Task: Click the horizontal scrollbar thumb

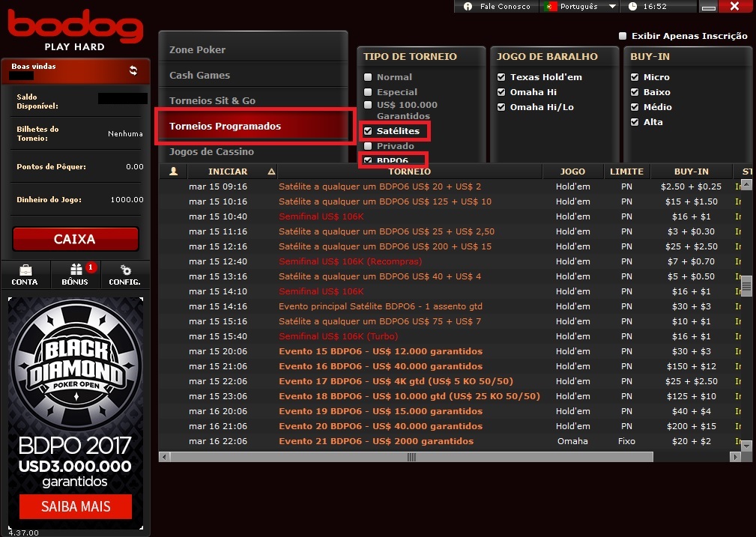Action: click(411, 457)
